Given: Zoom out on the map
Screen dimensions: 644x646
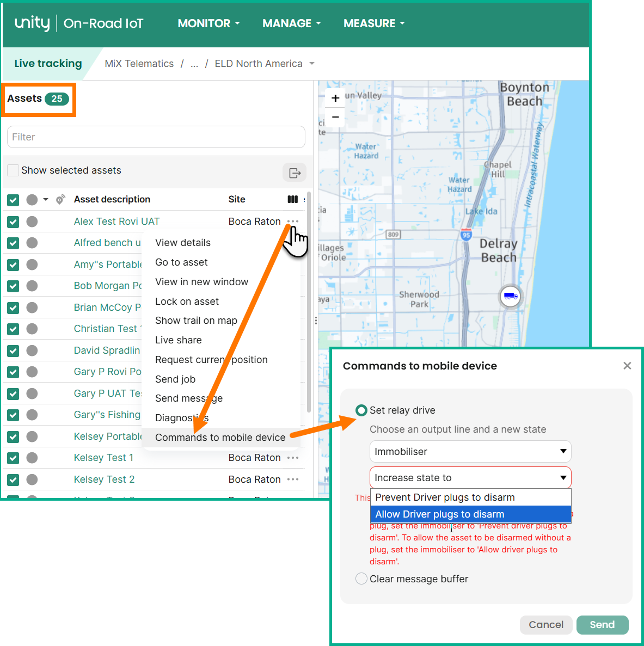Looking at the screenshot, I should (x=335, y=117).
